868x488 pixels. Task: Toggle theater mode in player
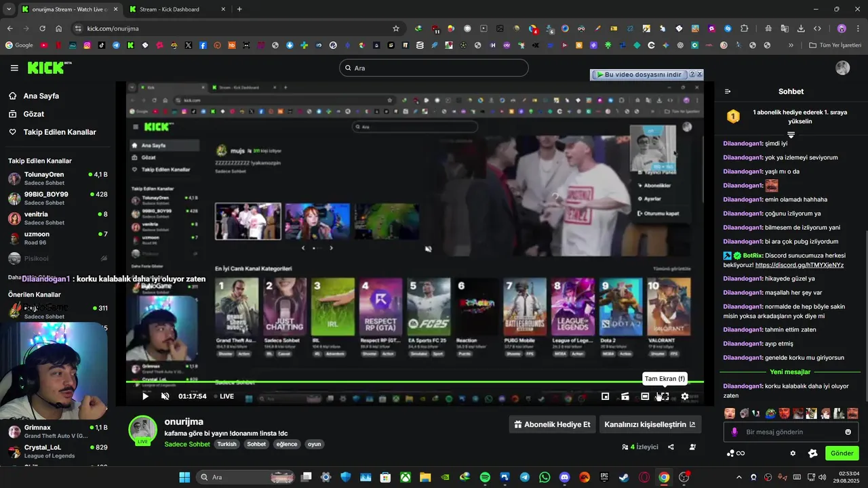645,396
